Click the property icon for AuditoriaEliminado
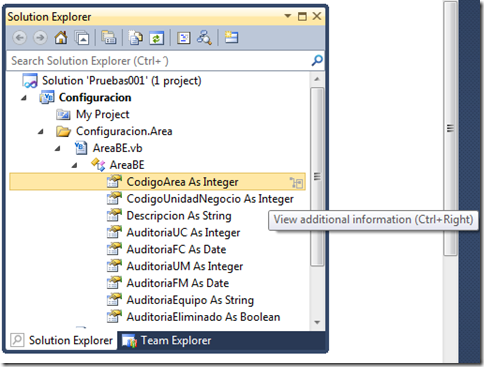 pos(114,317)
